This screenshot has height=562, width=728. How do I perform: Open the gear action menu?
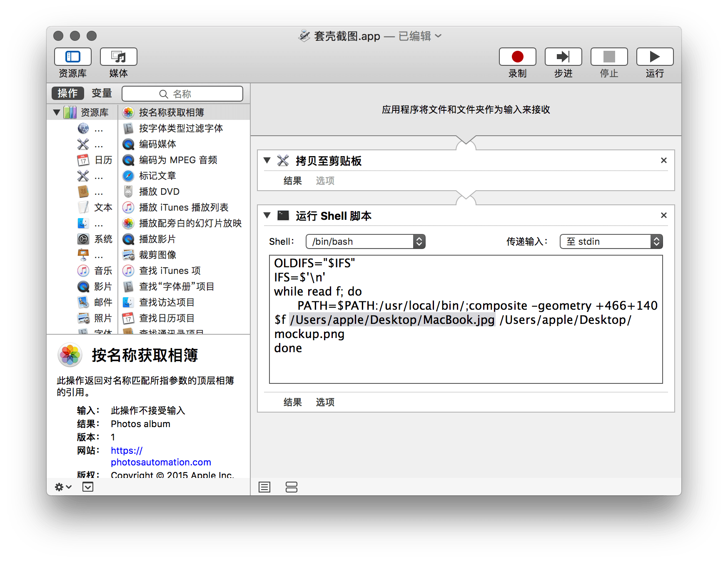63,487
